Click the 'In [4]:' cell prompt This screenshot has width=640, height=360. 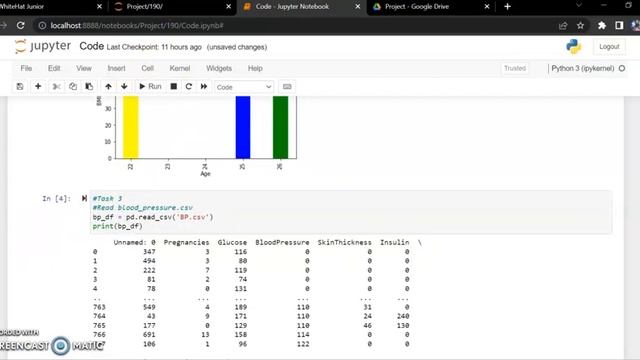[x=56, y=198]
